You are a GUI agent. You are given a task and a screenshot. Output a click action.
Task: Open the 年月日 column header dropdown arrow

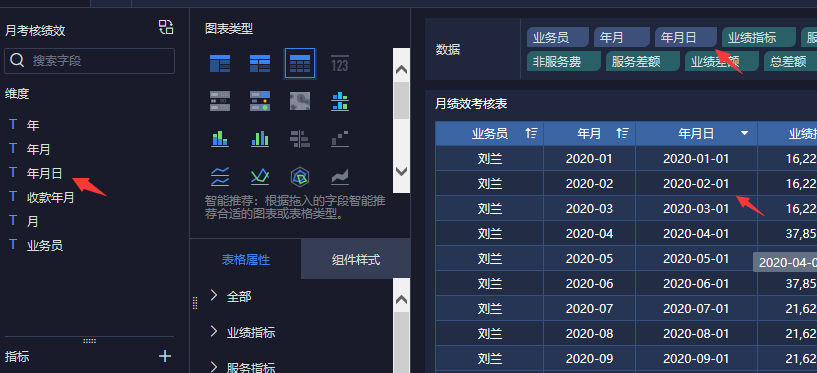(745, 133)
